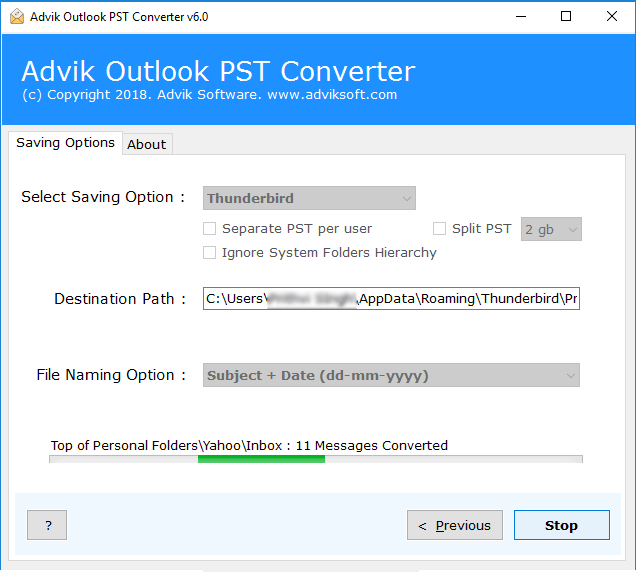Image resolution: width=636 pixels, height=572 pixels.
Task: Check Ignore System Folders Hierarchy option
Action: pyautogui.click(x=209, y=252)
